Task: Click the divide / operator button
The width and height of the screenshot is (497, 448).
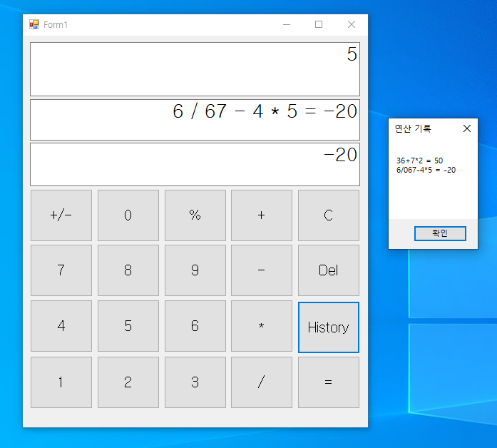Action: pos(262,382)
